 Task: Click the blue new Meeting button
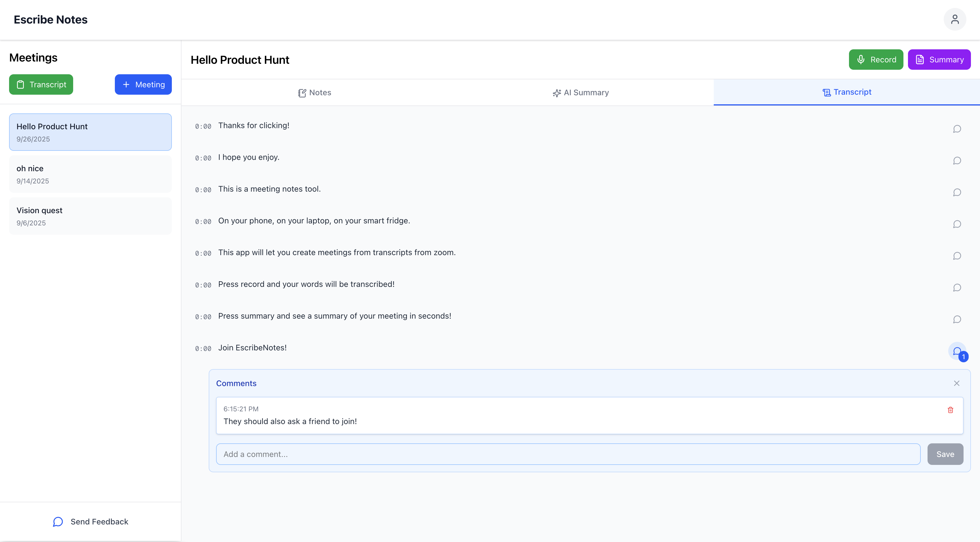click(143, 84)
